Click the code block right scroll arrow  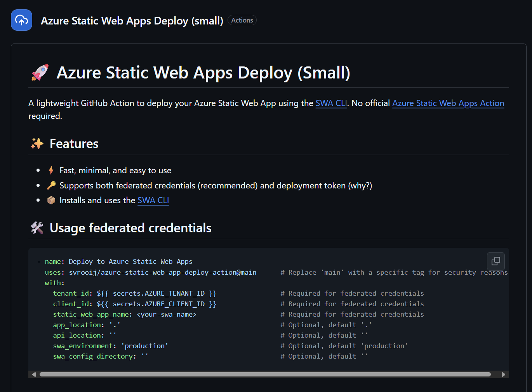(504, 375)
